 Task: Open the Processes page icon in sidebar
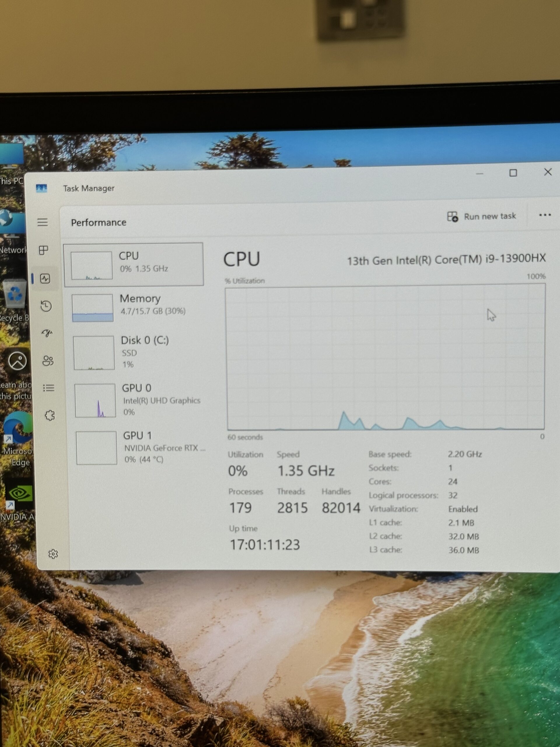44,250
